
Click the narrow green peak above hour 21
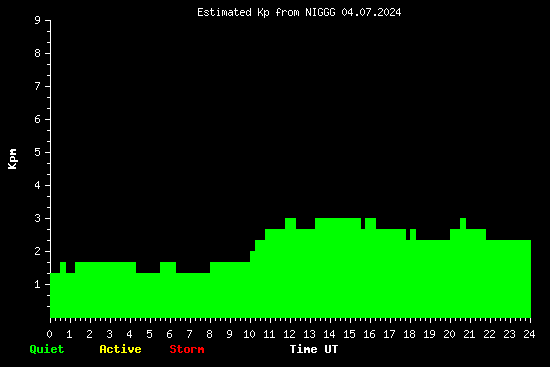463,223
